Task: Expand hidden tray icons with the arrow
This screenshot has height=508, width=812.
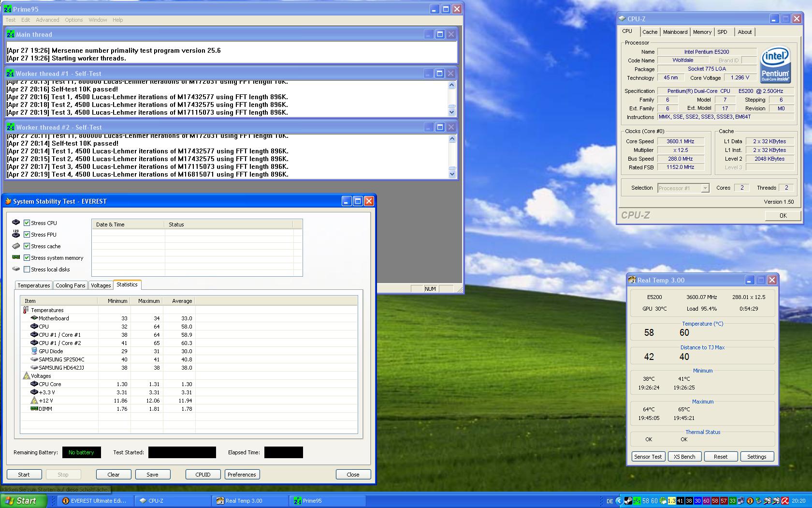Action: [619, 501]
